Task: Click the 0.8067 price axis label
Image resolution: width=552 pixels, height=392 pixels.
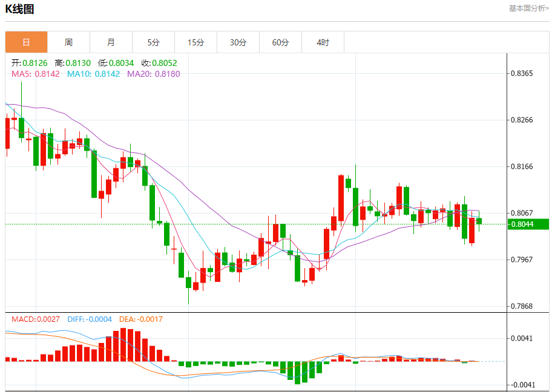Action: 522,213
